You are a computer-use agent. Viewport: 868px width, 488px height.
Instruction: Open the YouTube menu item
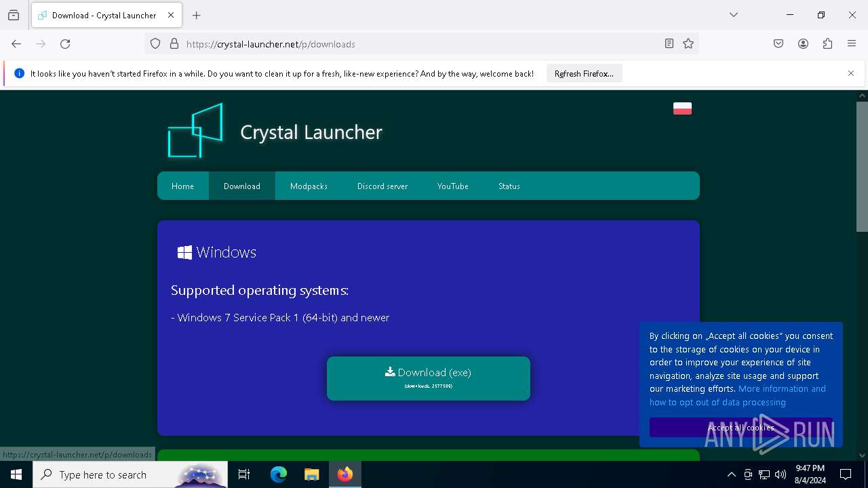point(453,186)
